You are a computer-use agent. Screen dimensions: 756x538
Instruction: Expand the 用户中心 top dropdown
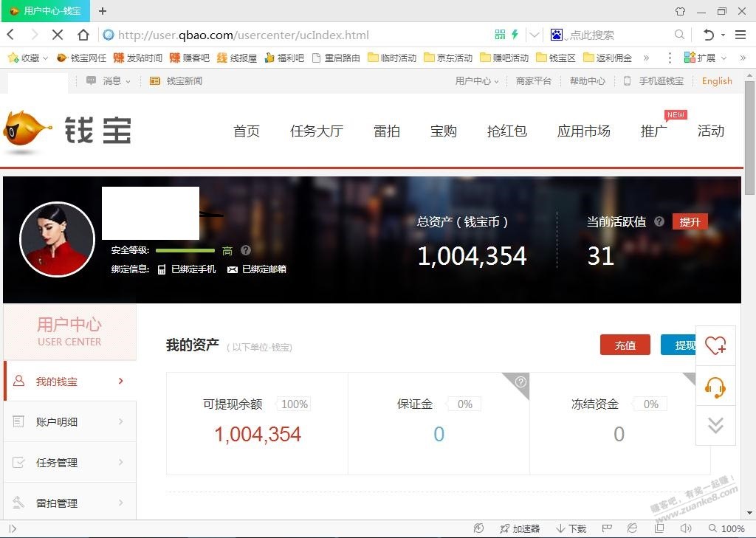[x=476, y=81]
